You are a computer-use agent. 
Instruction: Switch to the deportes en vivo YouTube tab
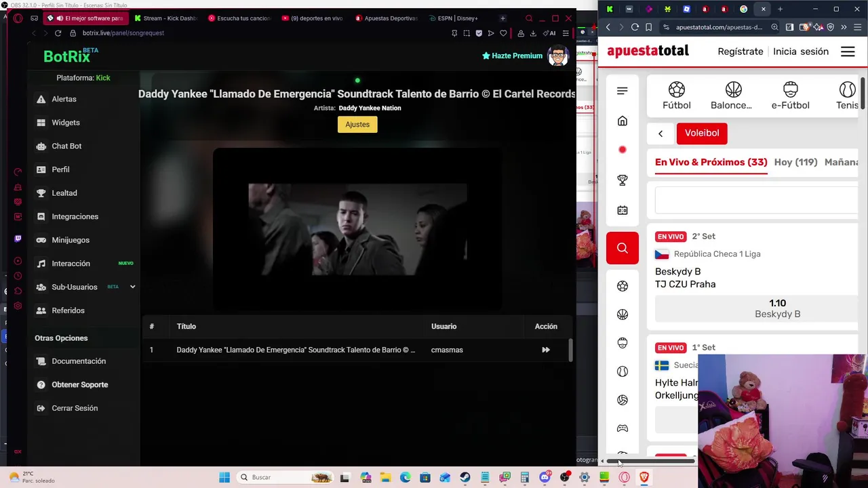[x=312, y=18]
